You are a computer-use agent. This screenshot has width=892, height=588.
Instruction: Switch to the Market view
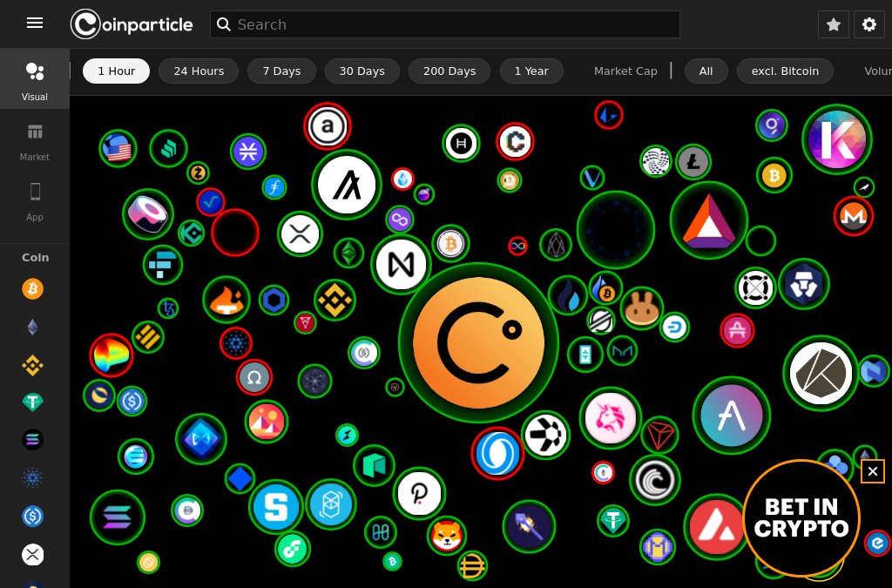[35, 143]
